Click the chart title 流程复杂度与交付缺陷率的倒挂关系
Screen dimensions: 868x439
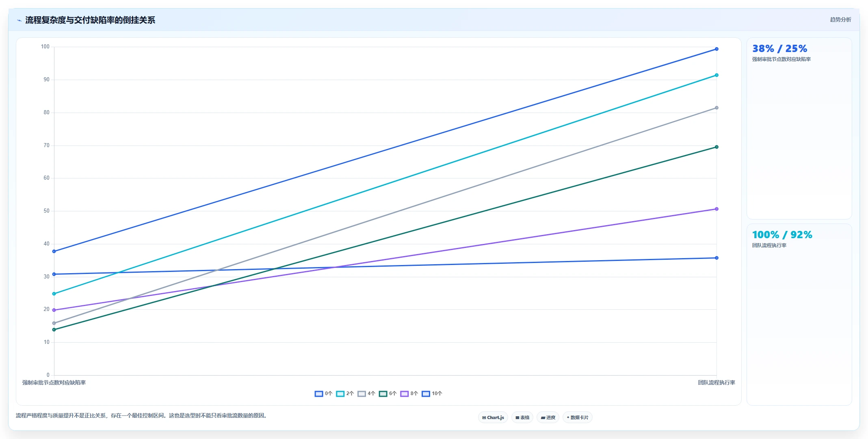point(90,20)
